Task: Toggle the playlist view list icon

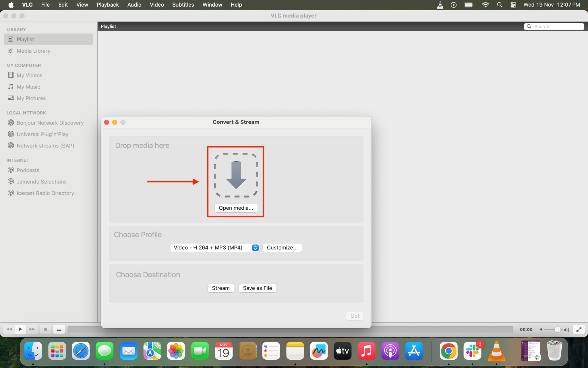Action: pos(59,329)
